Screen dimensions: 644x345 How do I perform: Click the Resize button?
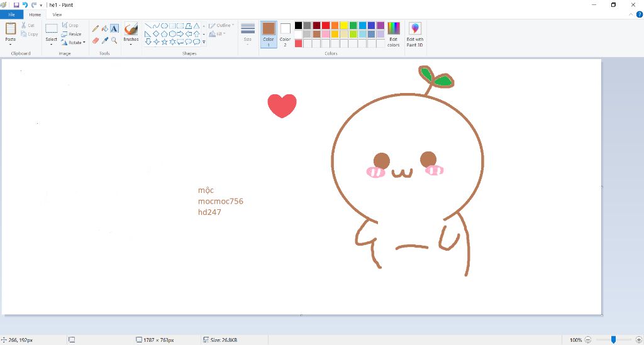coord(71,34)
